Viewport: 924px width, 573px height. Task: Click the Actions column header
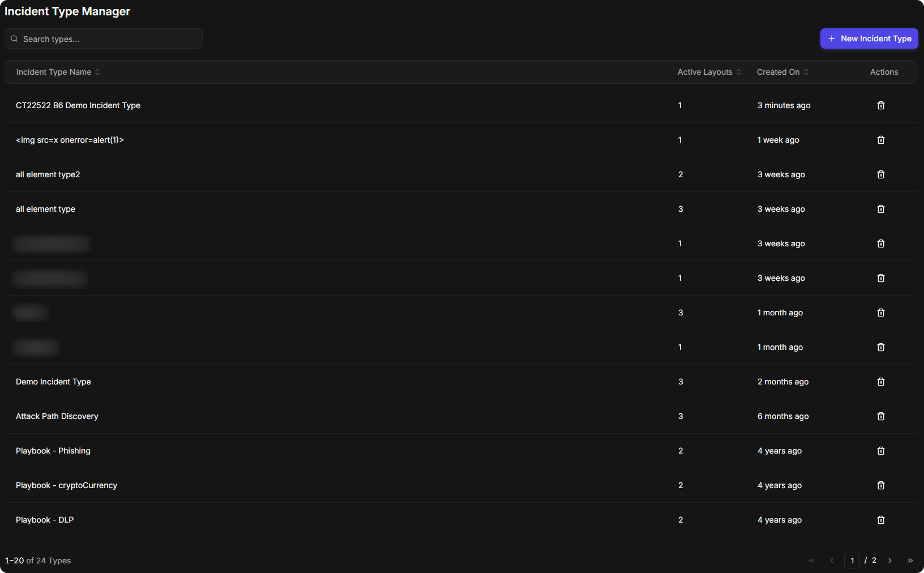point(884,72)
